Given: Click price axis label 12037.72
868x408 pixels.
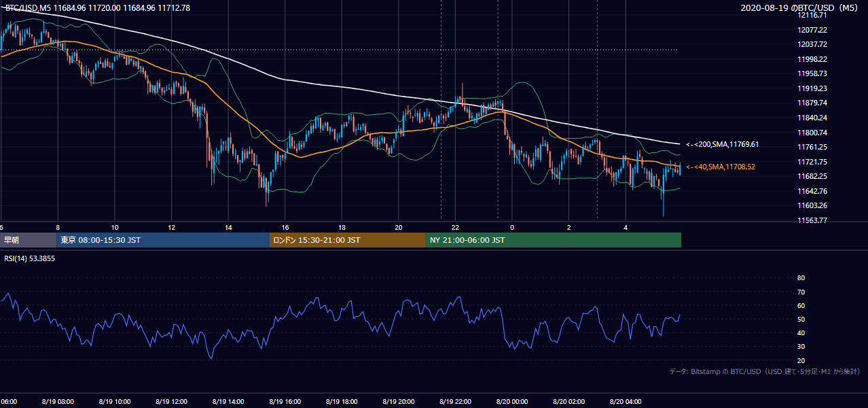Looking at the screenshot, I should (812, 44).
